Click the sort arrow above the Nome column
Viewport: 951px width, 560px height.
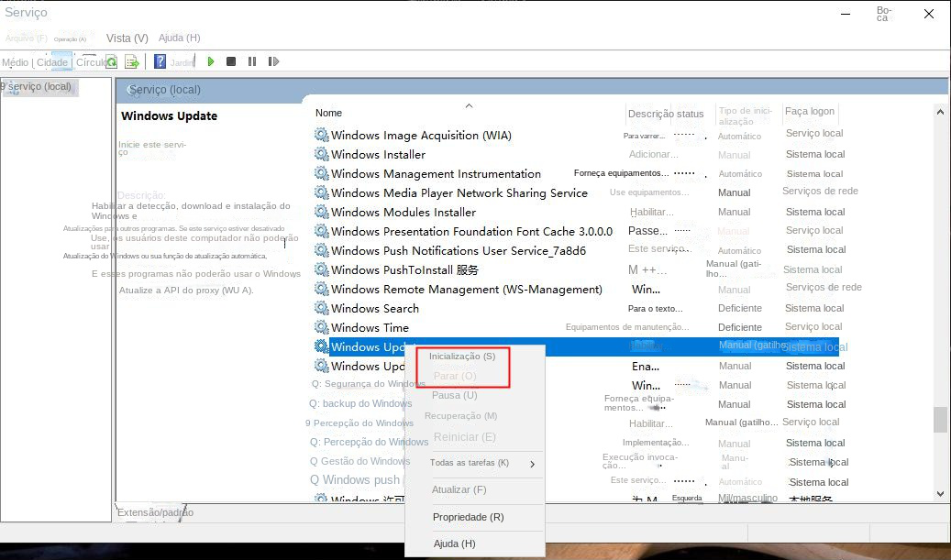[x=469, y=105]
